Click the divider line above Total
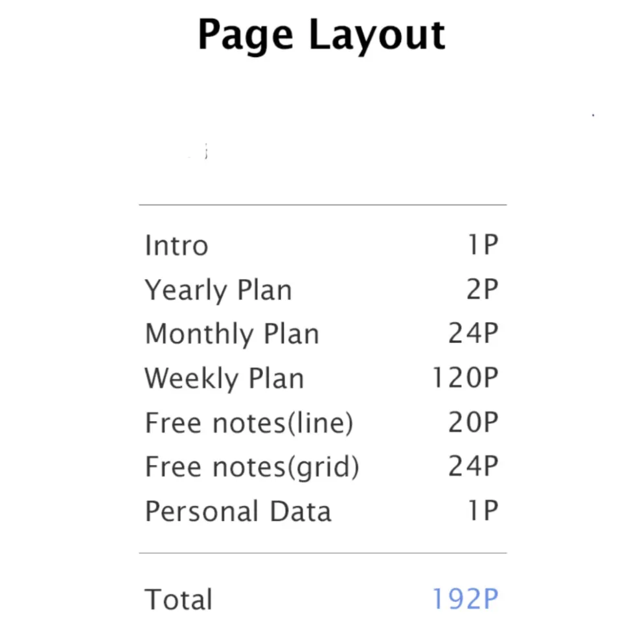The height and width of the screenshot is (644, 644). coord(323,553)
